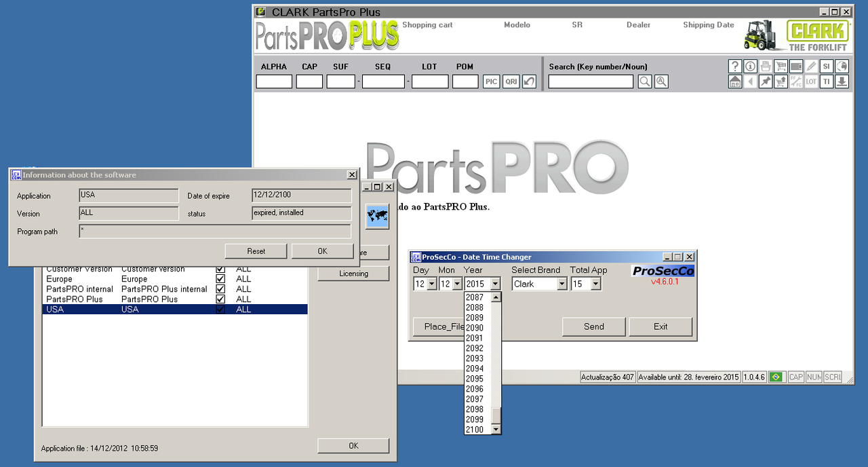Select year 2087 from the list
868x467 pixels.
pyautogui.click(x=475, y=297)
